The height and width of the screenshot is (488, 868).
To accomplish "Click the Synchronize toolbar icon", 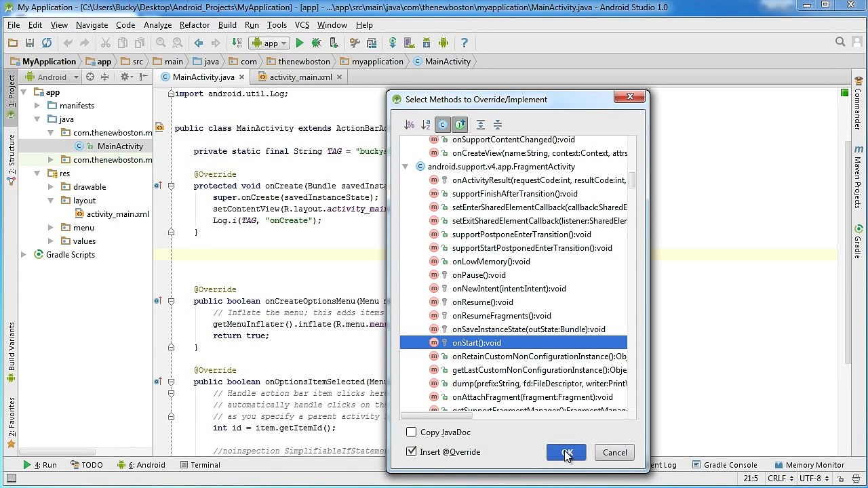I will click(47, 43).
